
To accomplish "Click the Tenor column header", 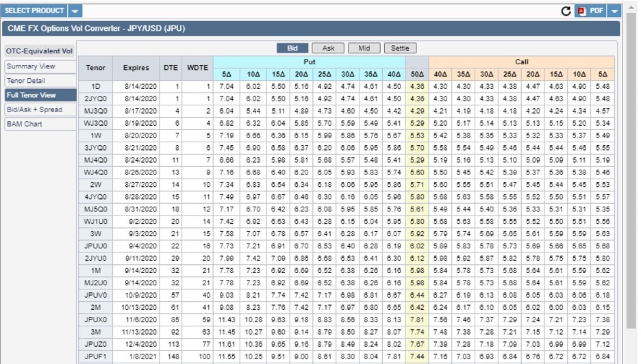I will tap(96, 68).
